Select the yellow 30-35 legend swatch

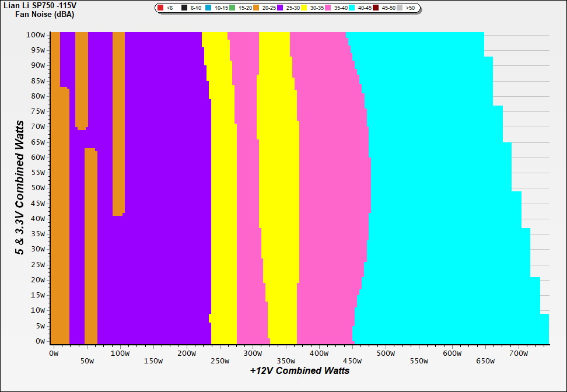click(x=304, y=8)
